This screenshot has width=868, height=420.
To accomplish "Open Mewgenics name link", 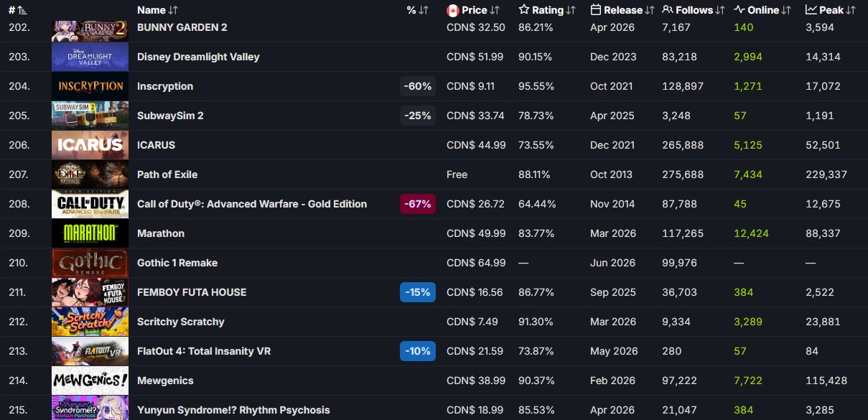I will click(165, 381).
